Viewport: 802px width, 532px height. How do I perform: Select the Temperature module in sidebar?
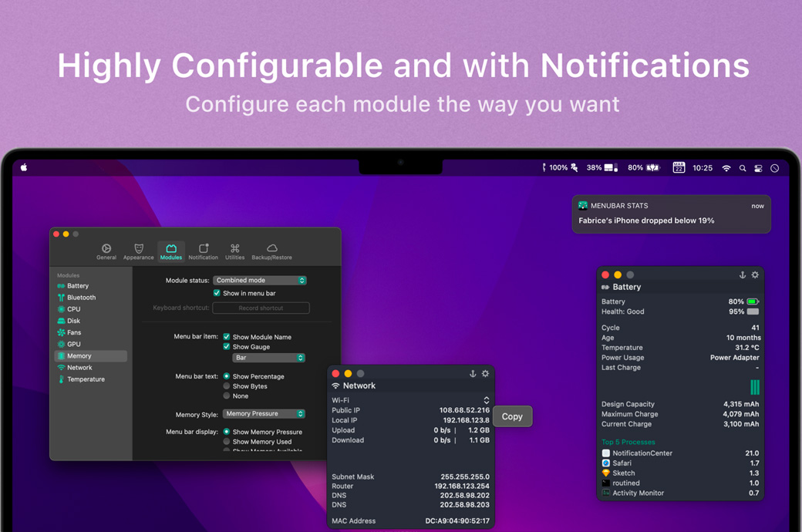pos(90,379)
